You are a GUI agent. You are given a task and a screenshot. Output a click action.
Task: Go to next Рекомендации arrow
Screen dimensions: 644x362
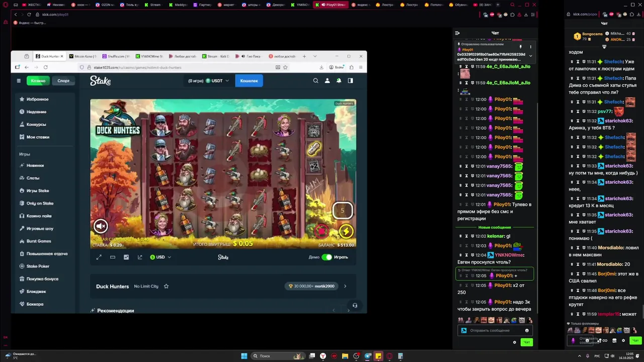(348, 310)
